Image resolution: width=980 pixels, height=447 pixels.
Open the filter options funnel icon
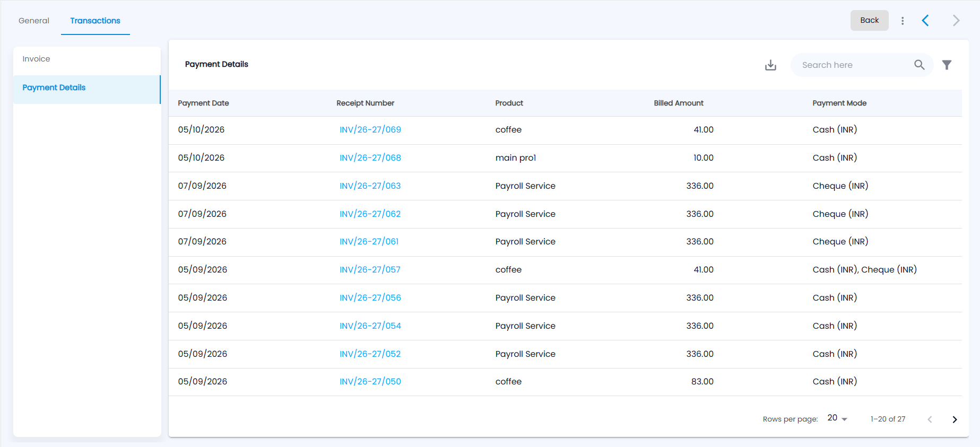tap(947, 65)
